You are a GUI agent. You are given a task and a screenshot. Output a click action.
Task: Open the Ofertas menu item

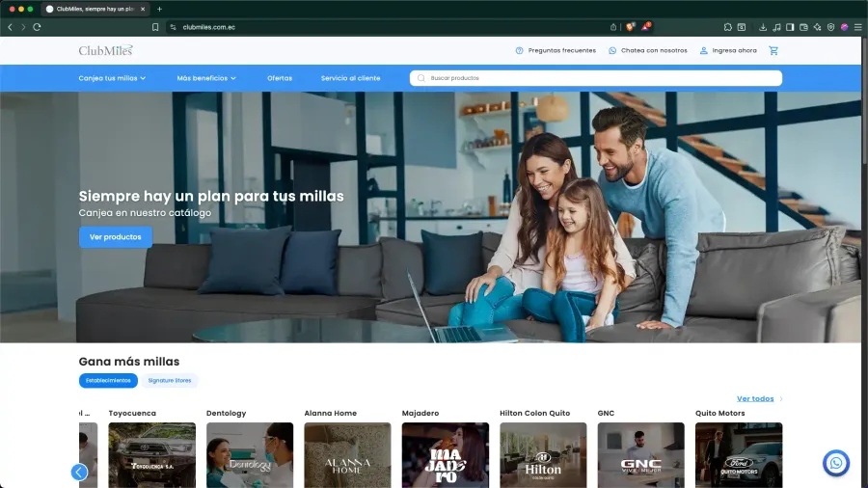tap(280, 78)
